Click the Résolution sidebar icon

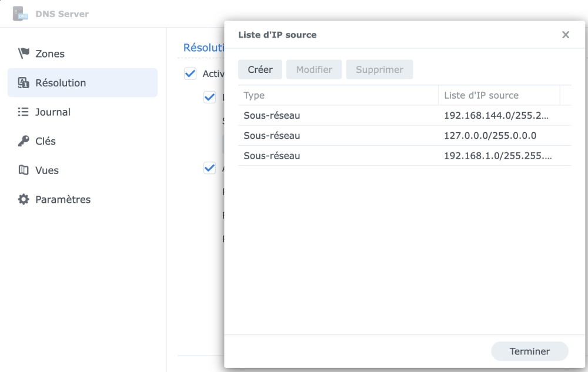24,82
